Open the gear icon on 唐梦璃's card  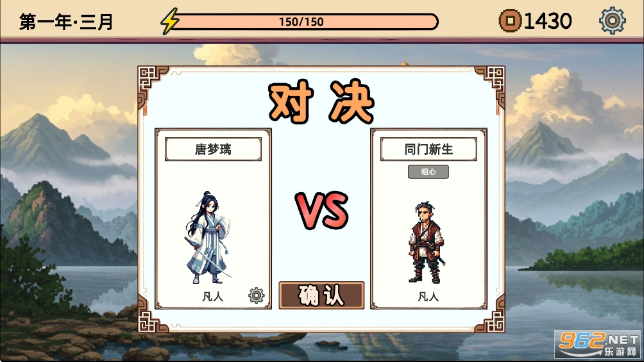tap(257, 295)
